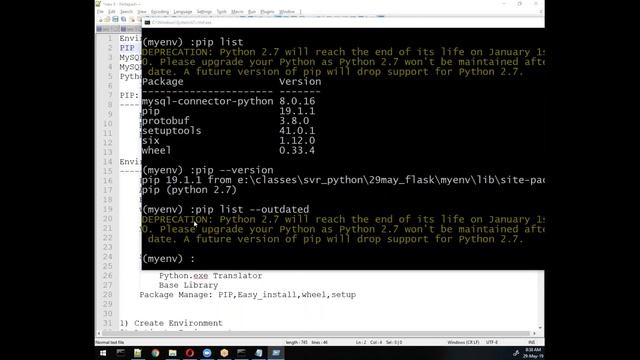Open the first command prompt taskbar icon
Image resolution: width=640 pixels, height=360 pixels.
pos(120,353)
